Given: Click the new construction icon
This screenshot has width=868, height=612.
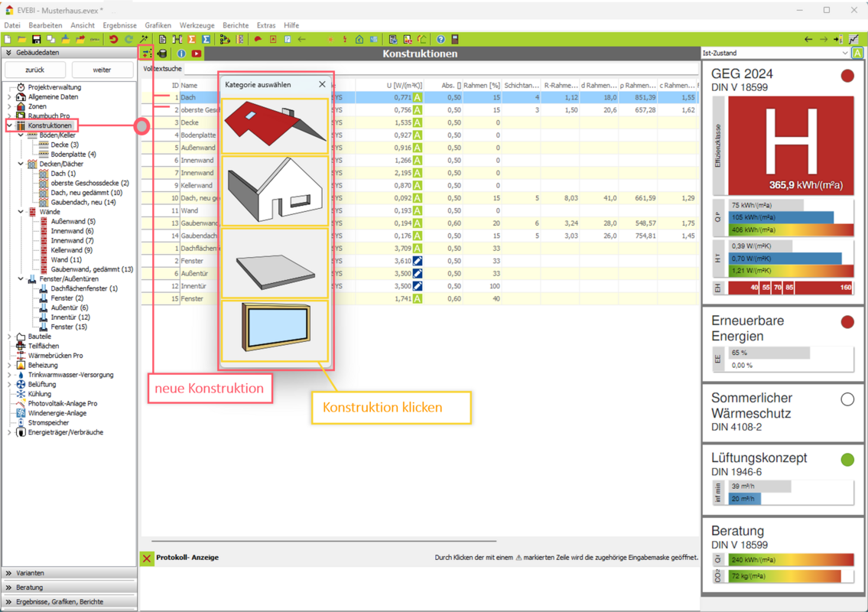Looking at the screenshot, I should tap(145, 54).
